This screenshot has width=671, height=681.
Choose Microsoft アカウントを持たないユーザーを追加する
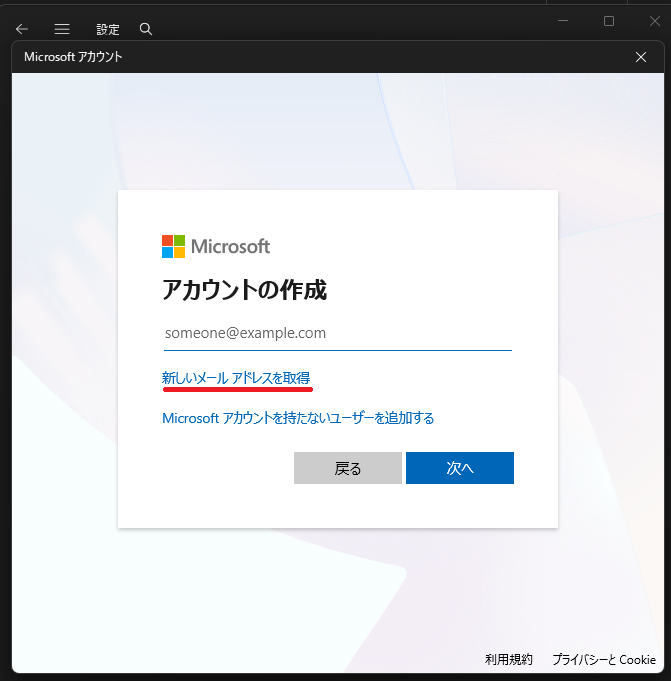point(298,418)
